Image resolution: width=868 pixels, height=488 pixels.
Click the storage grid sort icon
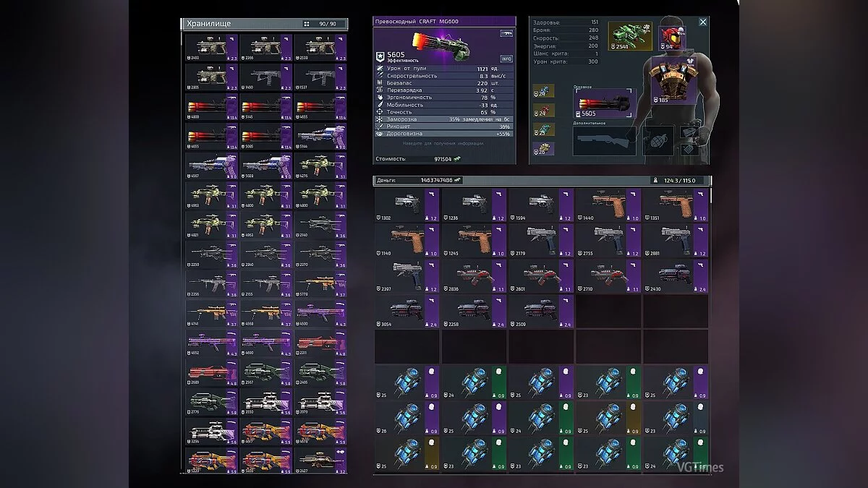tap(307, 24)
